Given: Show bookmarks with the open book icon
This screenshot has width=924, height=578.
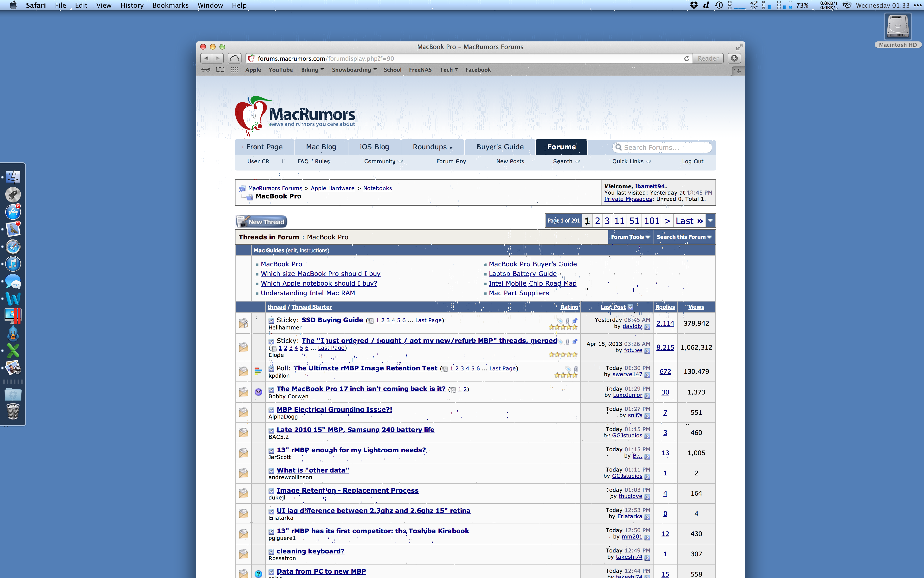Looking at the screenshot, I should [220, 70].
